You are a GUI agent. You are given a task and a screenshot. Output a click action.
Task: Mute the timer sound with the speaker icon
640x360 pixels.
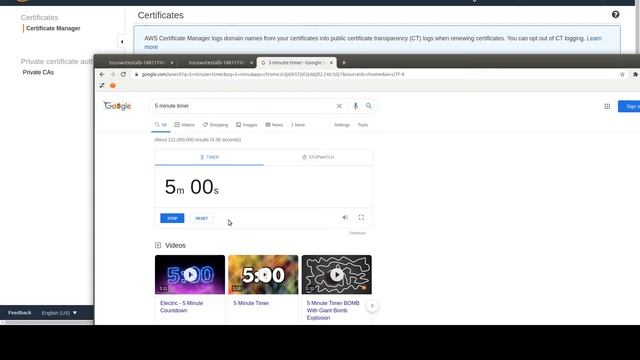tap(345, 218)
